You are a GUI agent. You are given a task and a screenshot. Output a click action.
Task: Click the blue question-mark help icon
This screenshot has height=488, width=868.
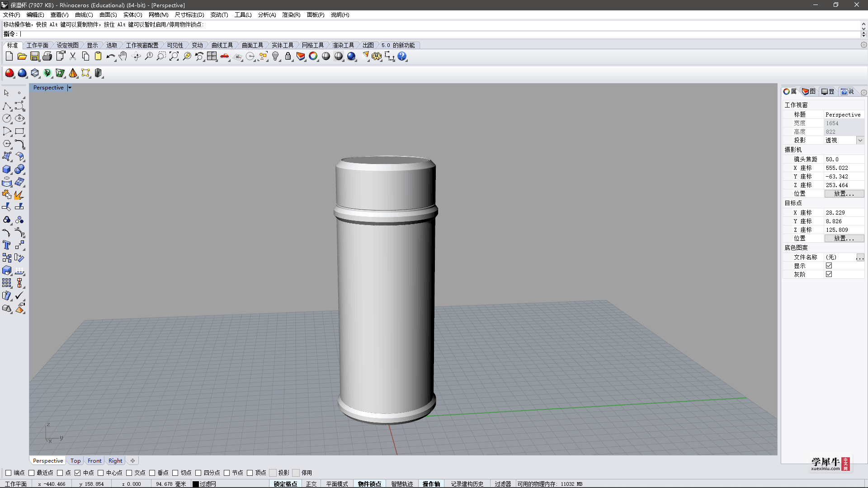tap(402, 56)
